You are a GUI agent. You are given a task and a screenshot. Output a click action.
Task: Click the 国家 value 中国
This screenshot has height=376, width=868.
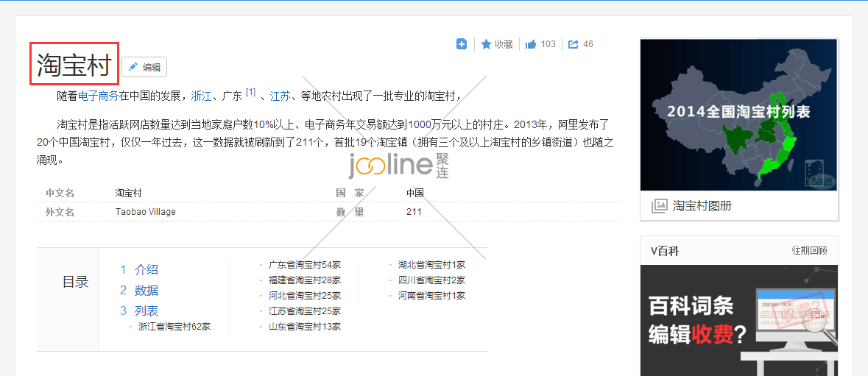(x=415, y=193)
